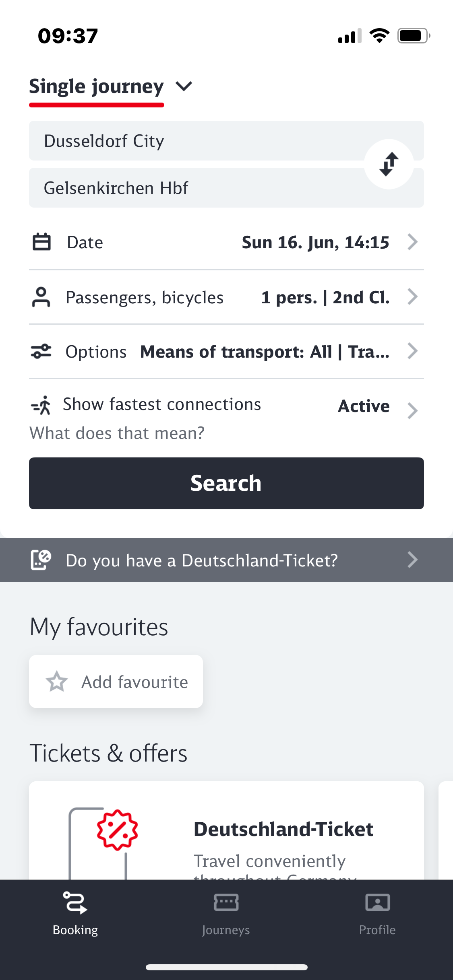
Task: Open passengers setting 1 pers. 2nd Cl.
Action: [x=325, y=297]
